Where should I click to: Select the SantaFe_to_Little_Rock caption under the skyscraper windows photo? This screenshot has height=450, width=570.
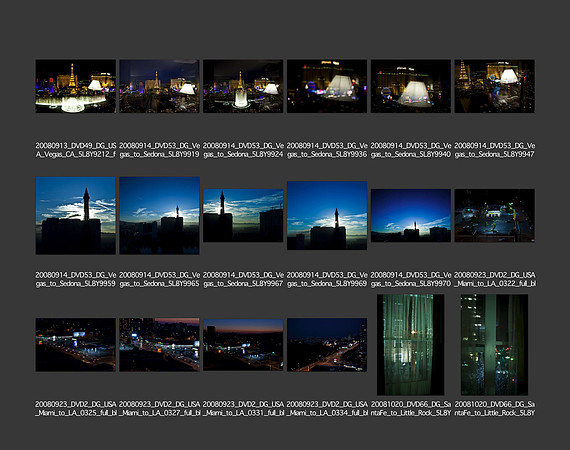tap(494, 409)
